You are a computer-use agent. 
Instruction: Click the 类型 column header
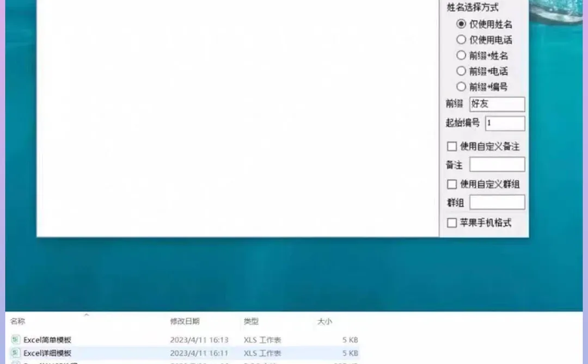coord(250,321)
